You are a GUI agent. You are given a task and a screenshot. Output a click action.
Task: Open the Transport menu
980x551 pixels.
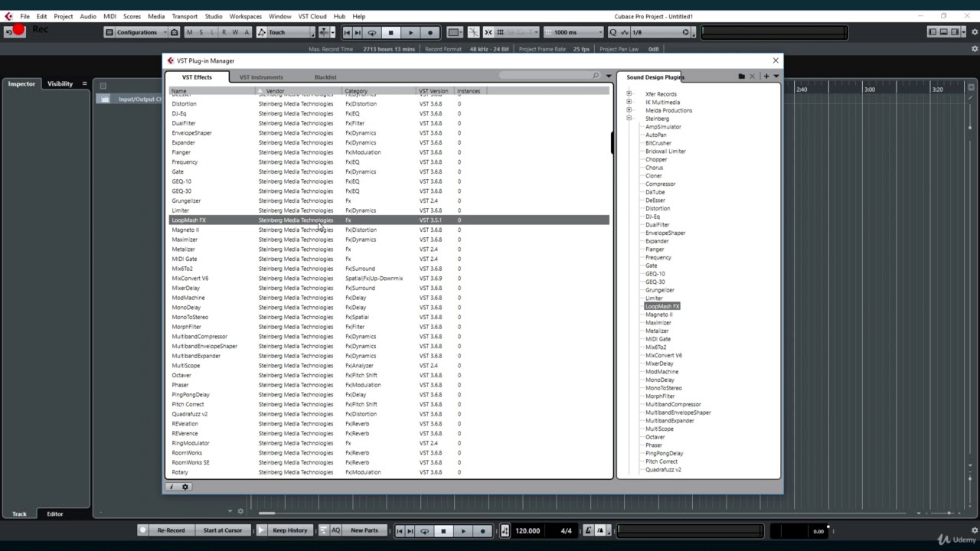point(185,16)
